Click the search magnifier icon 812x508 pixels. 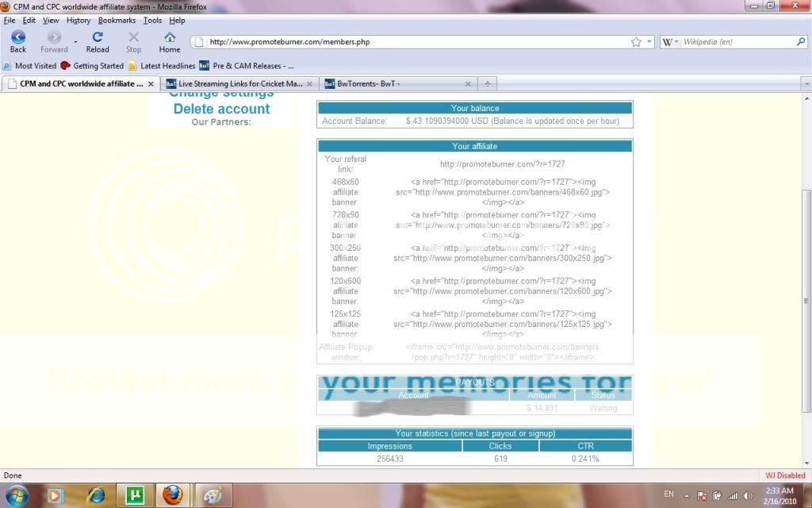click(x=801, y=41)
